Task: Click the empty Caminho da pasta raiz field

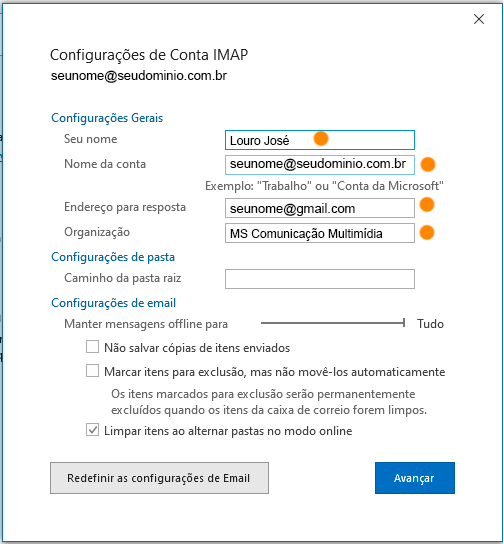Action: [319, 279]
